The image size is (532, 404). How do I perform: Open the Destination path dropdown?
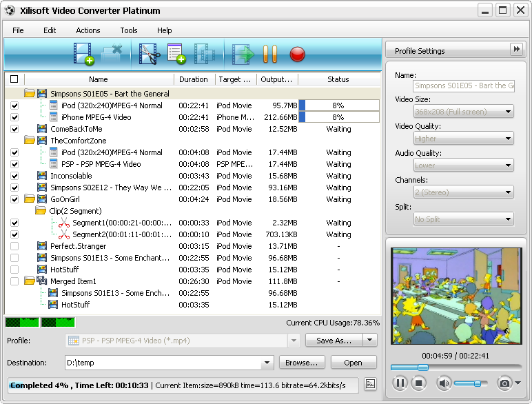tap(267, 363)
